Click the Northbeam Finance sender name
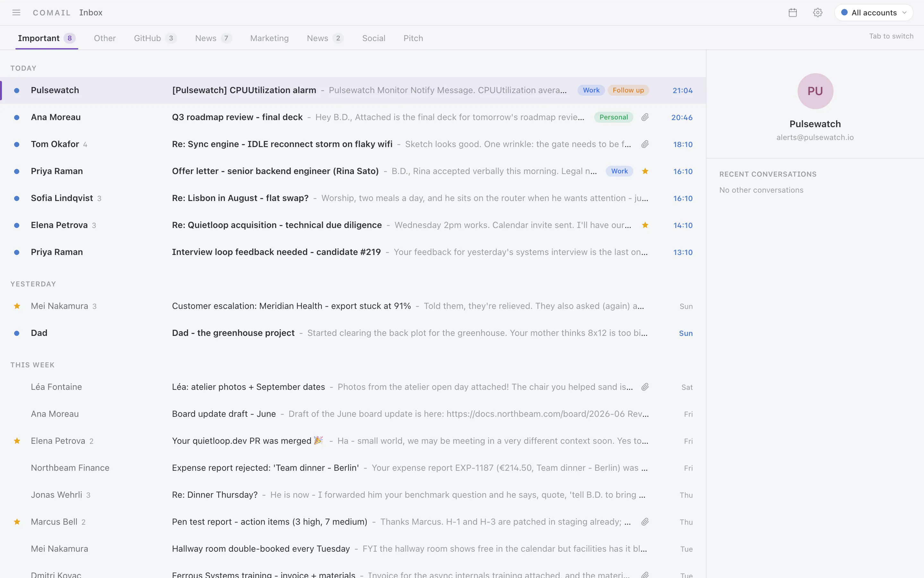 click(x=70, y=468)
